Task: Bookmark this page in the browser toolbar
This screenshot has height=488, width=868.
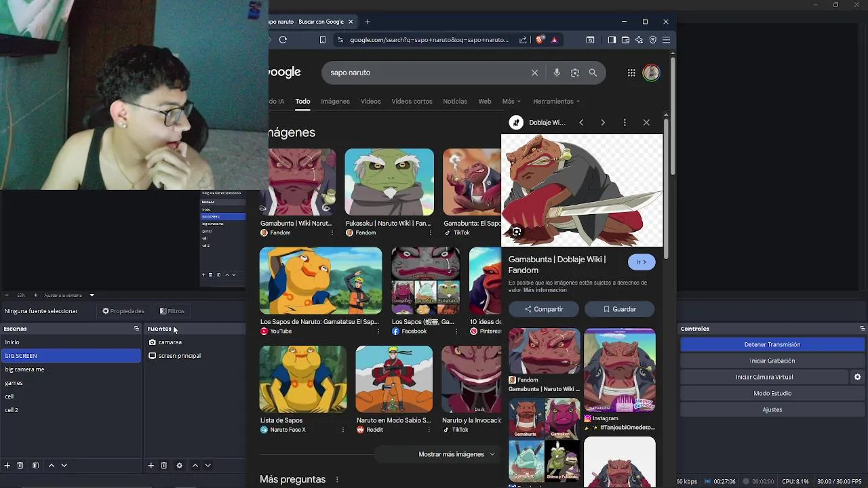Action: click(x=323, y=40)
